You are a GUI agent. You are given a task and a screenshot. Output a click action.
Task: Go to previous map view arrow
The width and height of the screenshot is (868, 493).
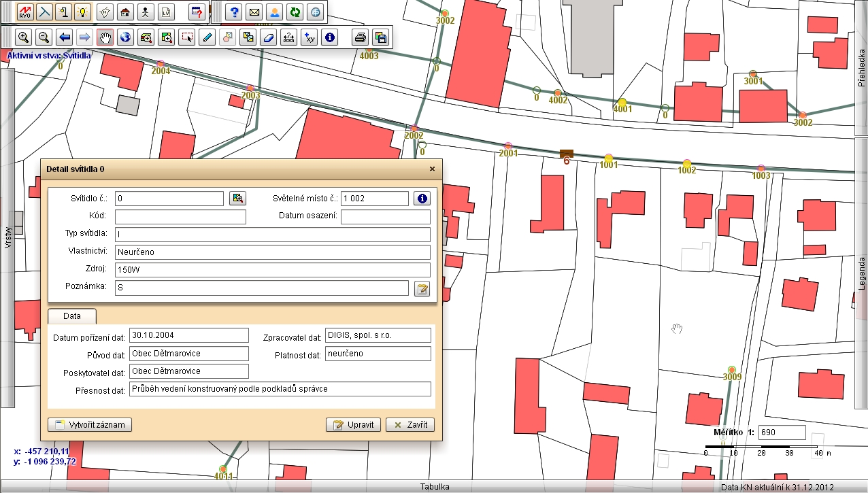click(x=64, y=37)
